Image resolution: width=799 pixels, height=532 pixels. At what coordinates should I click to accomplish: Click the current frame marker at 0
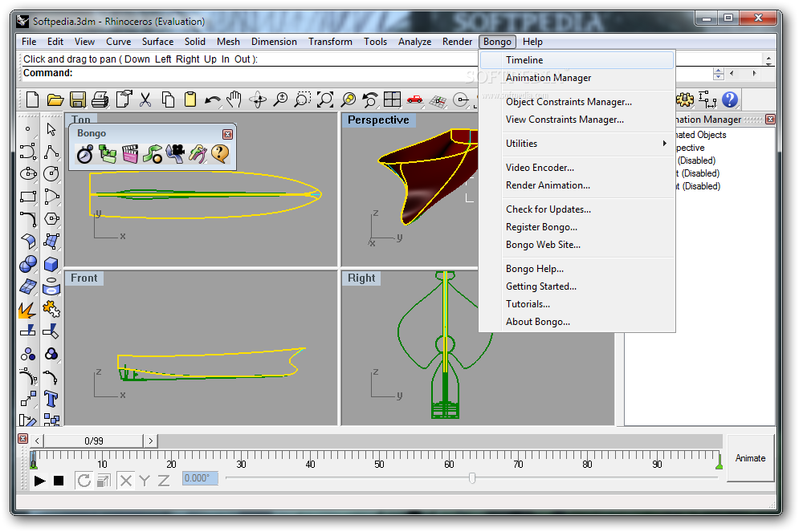coord(34,461)
